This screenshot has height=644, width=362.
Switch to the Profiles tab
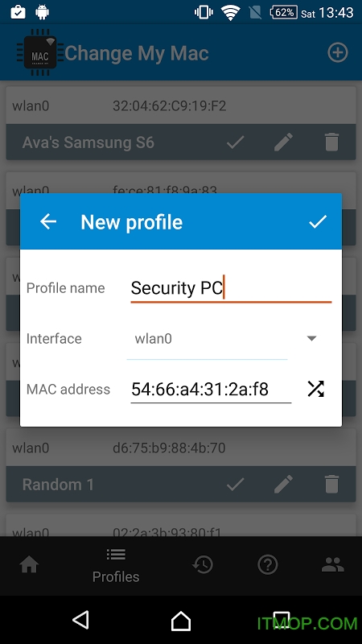pyautogui.click(x=116, y=566)
